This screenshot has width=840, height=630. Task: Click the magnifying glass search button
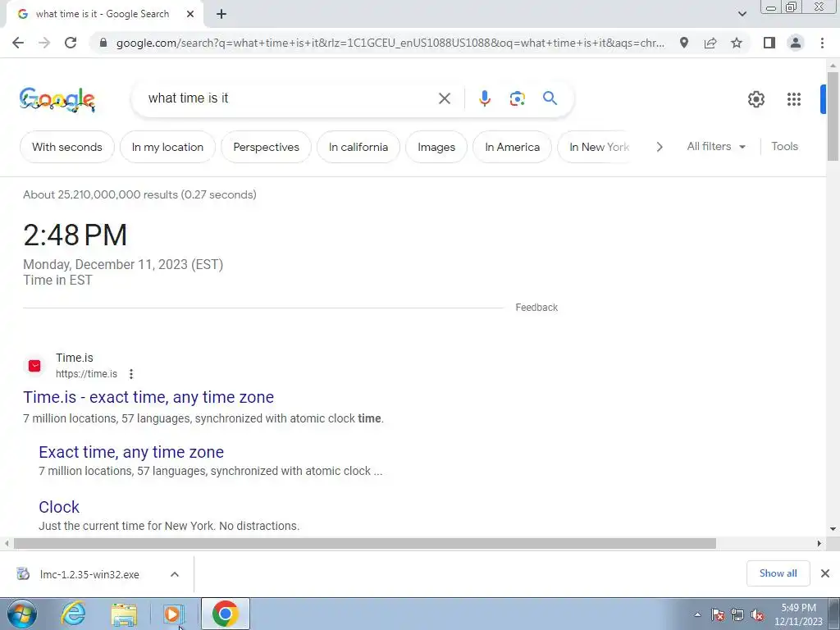[x=550, y=98]
